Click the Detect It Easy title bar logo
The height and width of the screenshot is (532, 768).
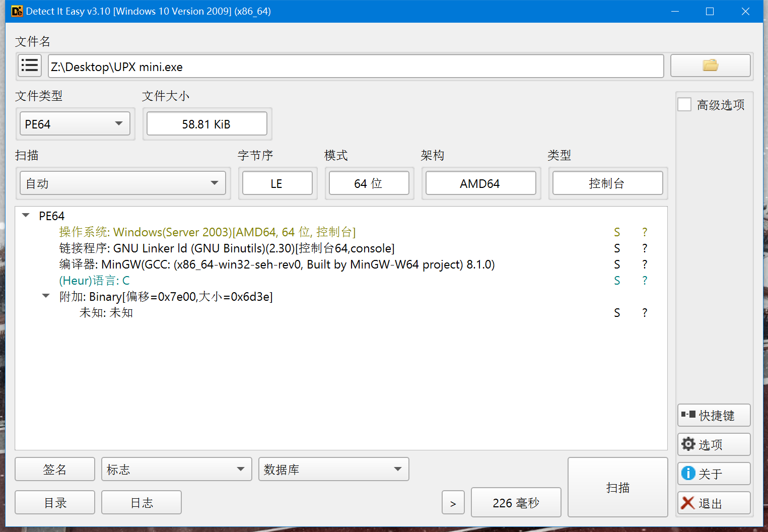[17, 11]
